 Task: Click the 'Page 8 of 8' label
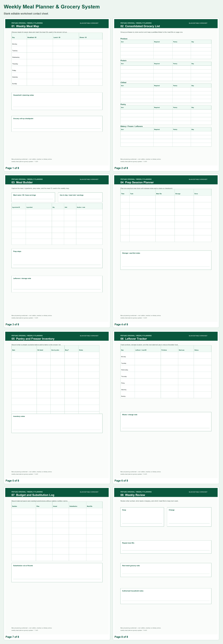click(x=121, y=637)
